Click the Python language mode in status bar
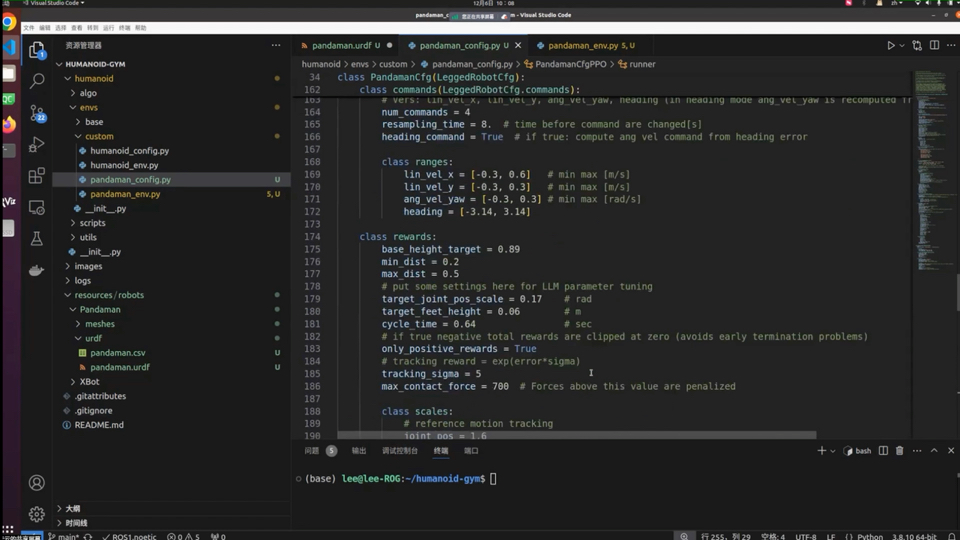 pyautogui.click(x=869, y=537)
